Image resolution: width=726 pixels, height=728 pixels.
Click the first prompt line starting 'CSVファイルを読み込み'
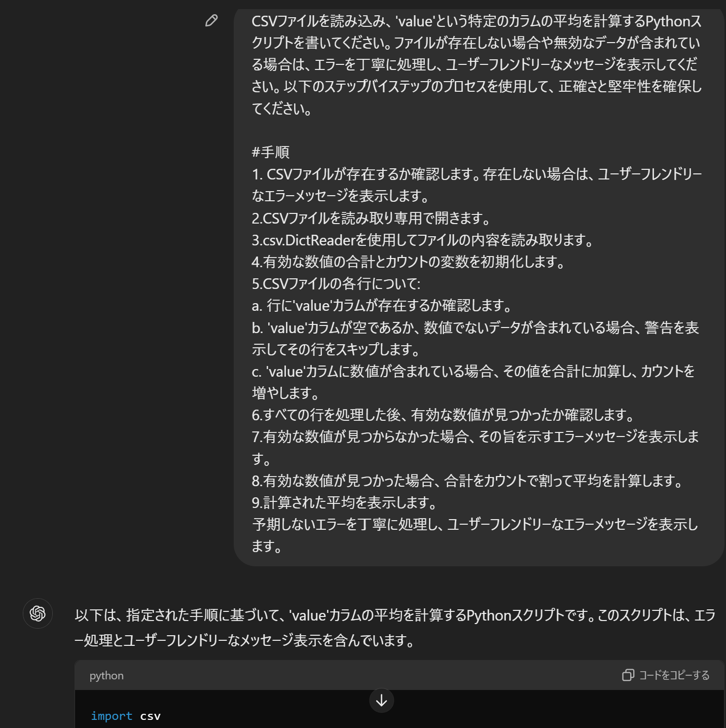pyautogui.click(x=477, y=21)
